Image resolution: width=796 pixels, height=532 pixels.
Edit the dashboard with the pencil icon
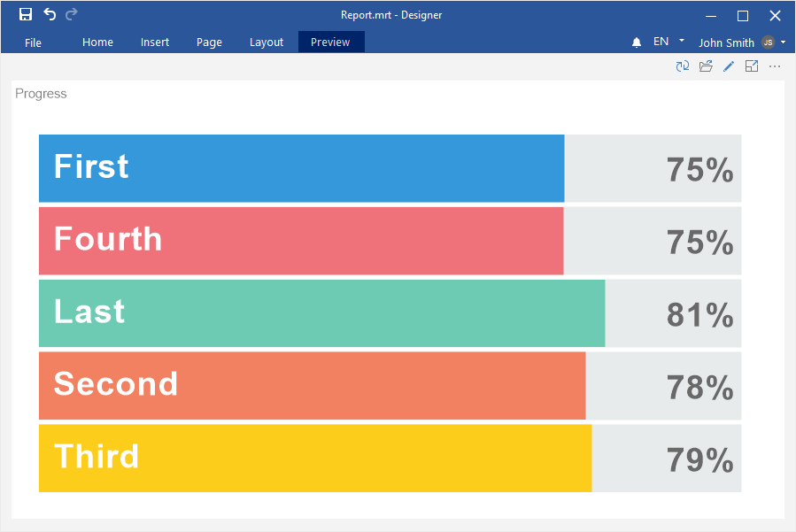point(729,66)
